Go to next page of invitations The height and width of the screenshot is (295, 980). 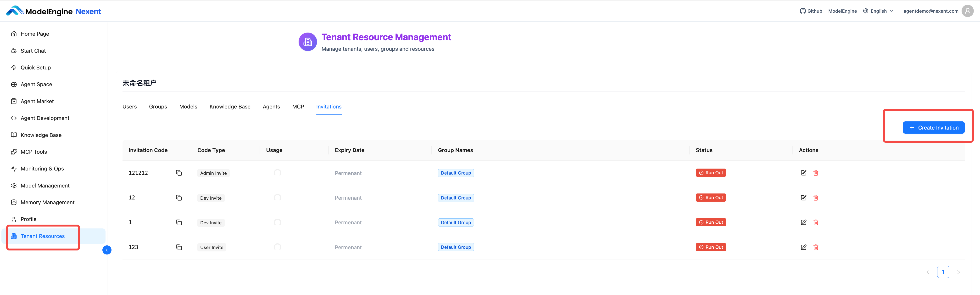click(958, 272)
